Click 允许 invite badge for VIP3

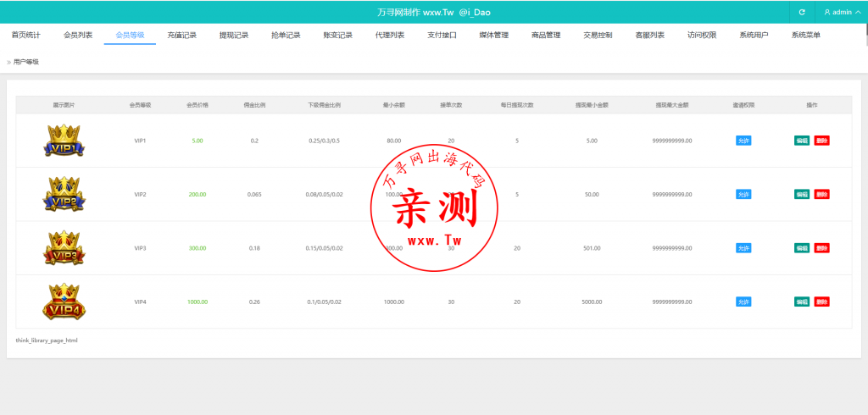[x=743, y=248]
